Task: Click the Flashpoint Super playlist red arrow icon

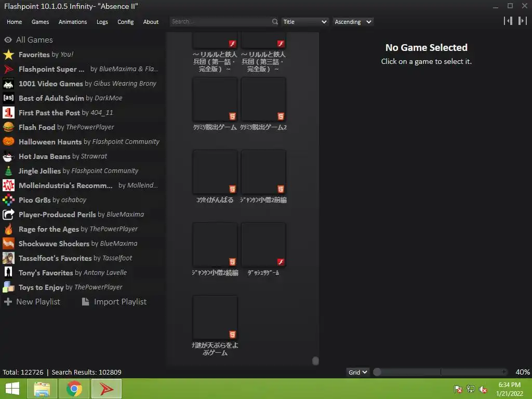Action: click(8, 69)
